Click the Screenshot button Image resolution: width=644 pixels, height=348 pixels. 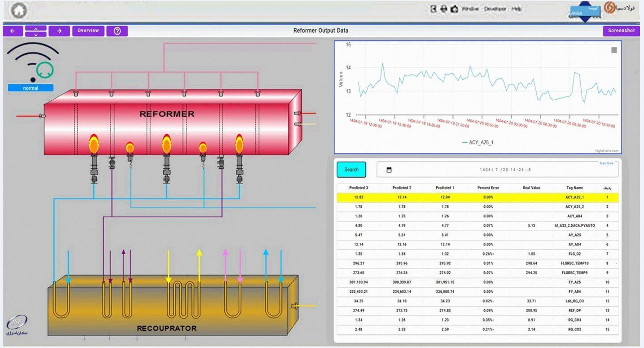click(622, 31)
